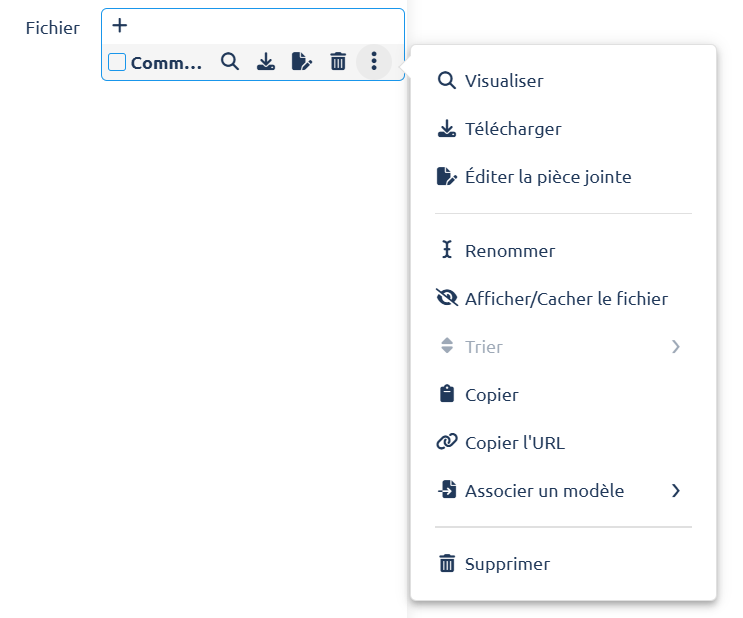Viewport: 743px width, 618px height.
Task: Click the trash icon in file row
Action: click(x=338, y=62)
